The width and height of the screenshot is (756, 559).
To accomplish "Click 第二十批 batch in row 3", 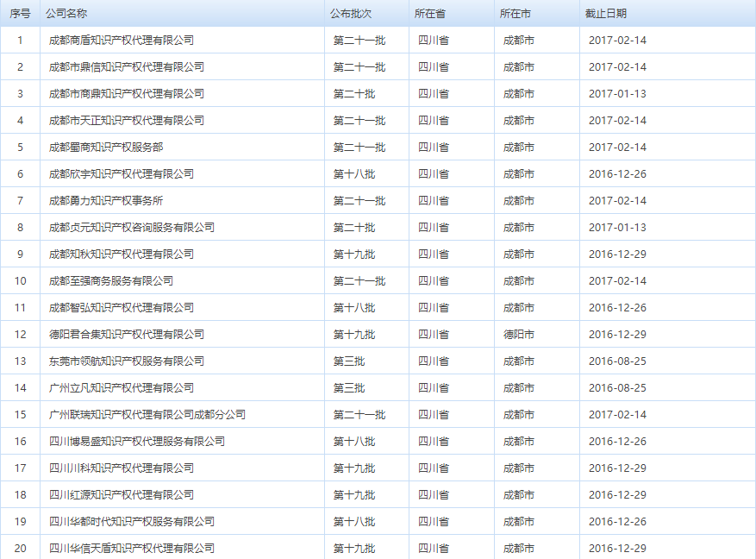I will [x=354, y=94].
